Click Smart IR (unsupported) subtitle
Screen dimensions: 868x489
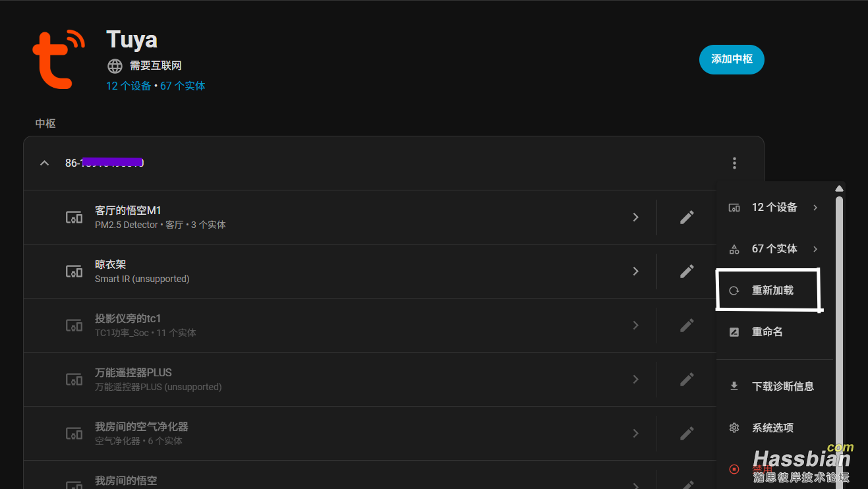click(x=142, y=279)
